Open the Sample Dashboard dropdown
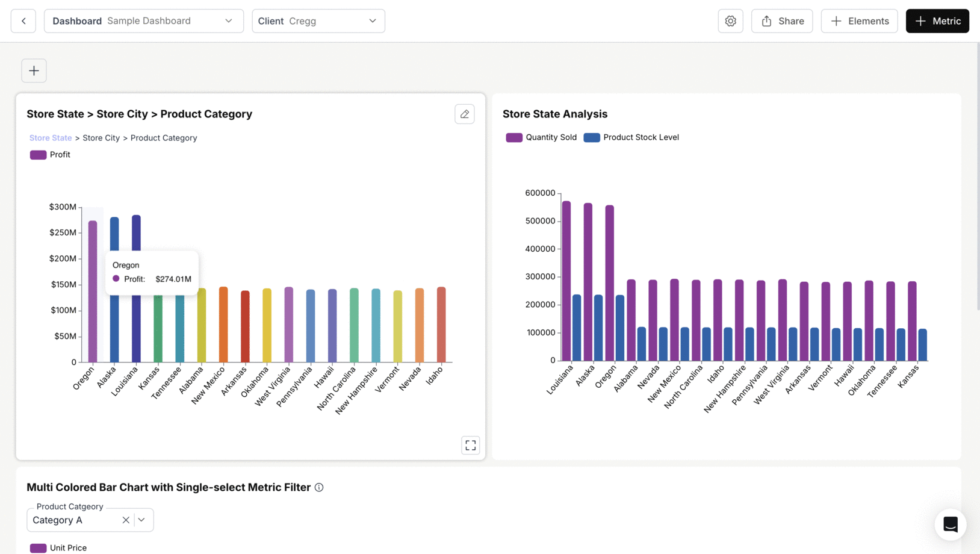This screenshot has width=980, height=554. click(x=228, y=20)
